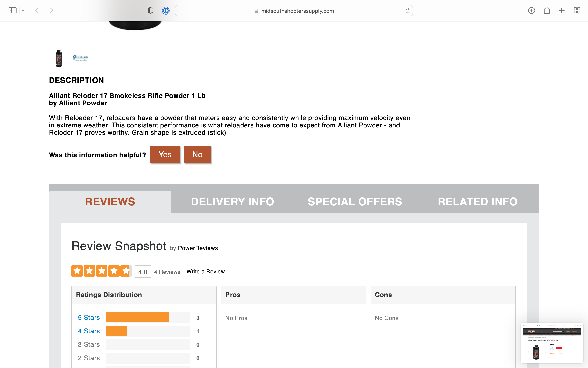Open the 1Password extension icon
The height and width of the screenshot is (368, 588).
pyautogui.click(x=166, y=10)
